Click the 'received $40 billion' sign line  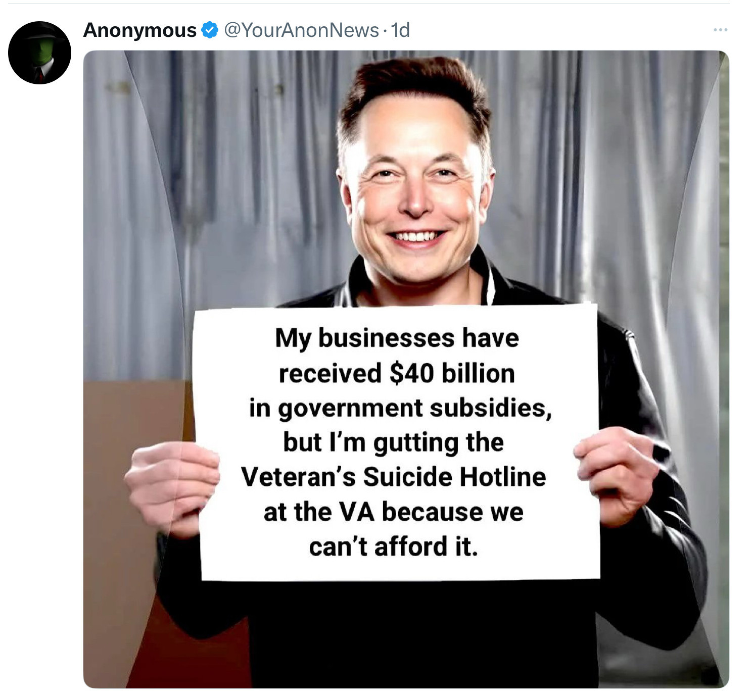(x=397, y=373)
